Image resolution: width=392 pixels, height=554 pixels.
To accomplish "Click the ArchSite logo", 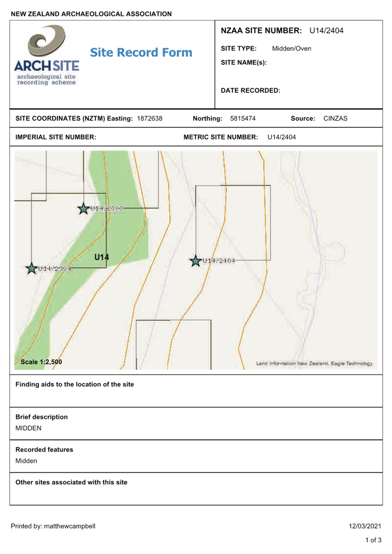I will point(47,55).
